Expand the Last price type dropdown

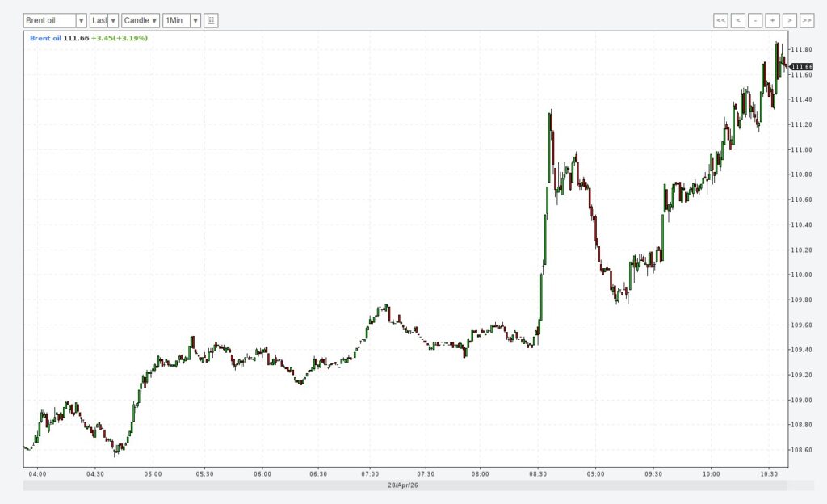pyautogui.click(x=104, y=20)
